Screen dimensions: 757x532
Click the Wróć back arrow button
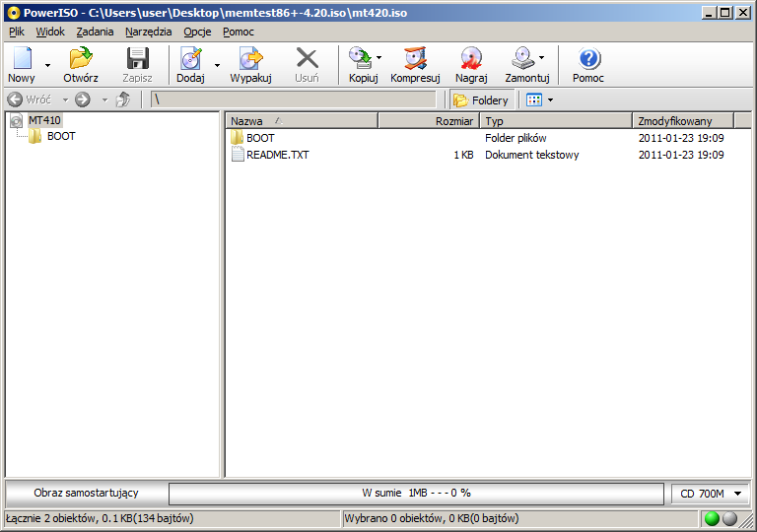[29, 100]
